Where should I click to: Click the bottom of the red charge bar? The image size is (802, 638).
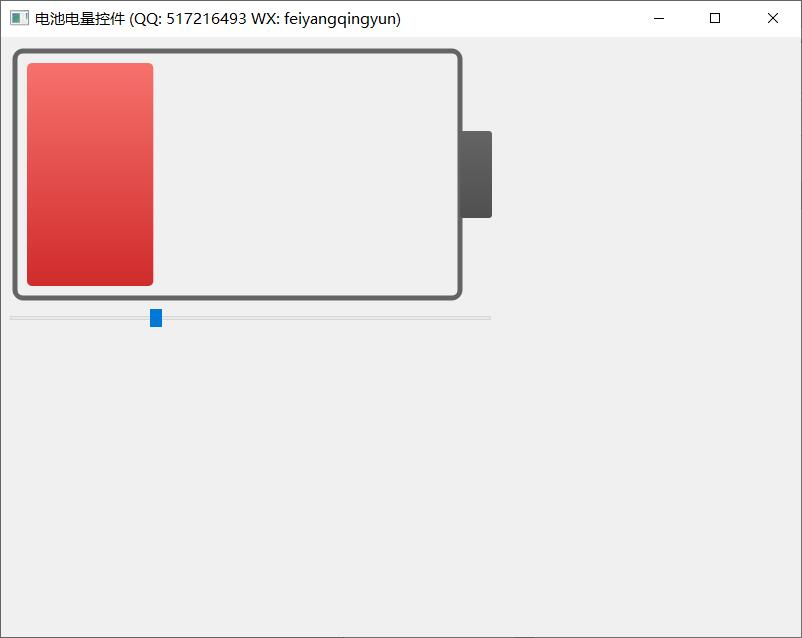pos(90,279)
